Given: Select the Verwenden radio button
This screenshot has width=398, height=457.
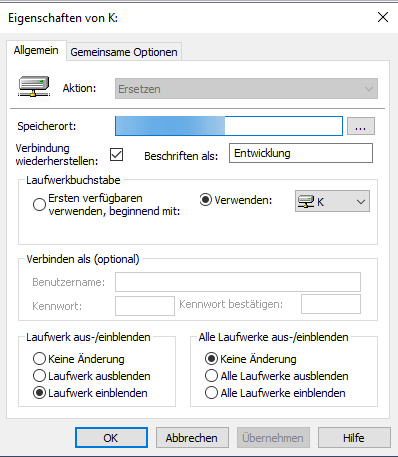Looking at the screenshot, I should click(x=206, y=200).
